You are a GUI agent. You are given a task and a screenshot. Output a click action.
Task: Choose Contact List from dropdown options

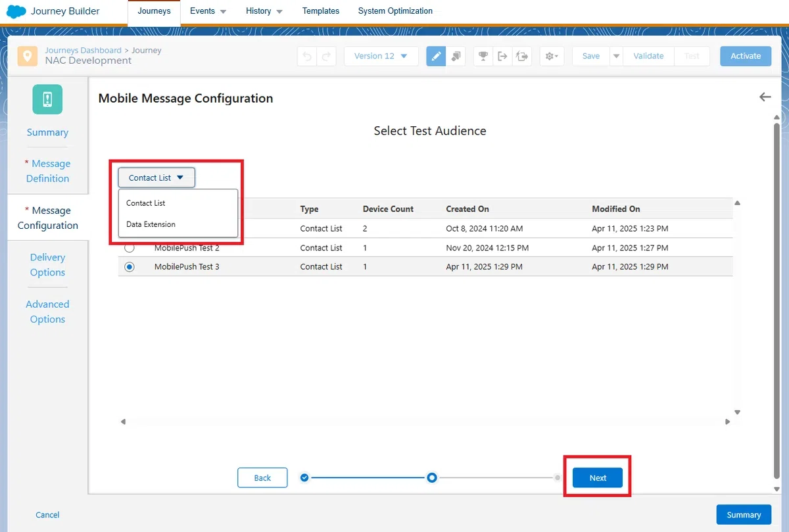click(178, 203)
